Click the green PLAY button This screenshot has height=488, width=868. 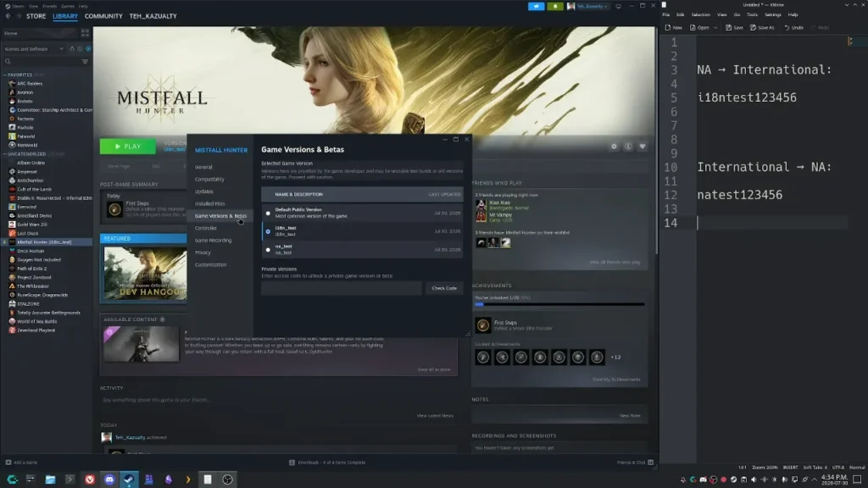pyautogui.click(x=128, y=147)
